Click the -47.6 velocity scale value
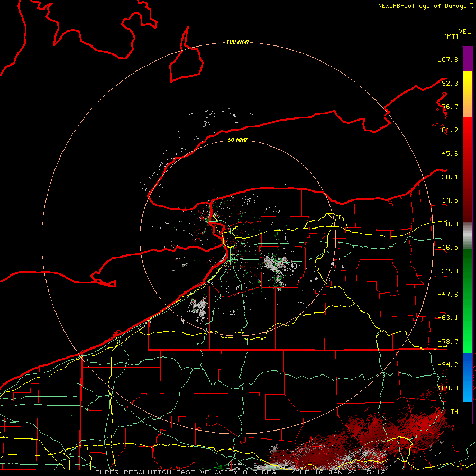This screenshot has width=476, height=476. (448, 295)
